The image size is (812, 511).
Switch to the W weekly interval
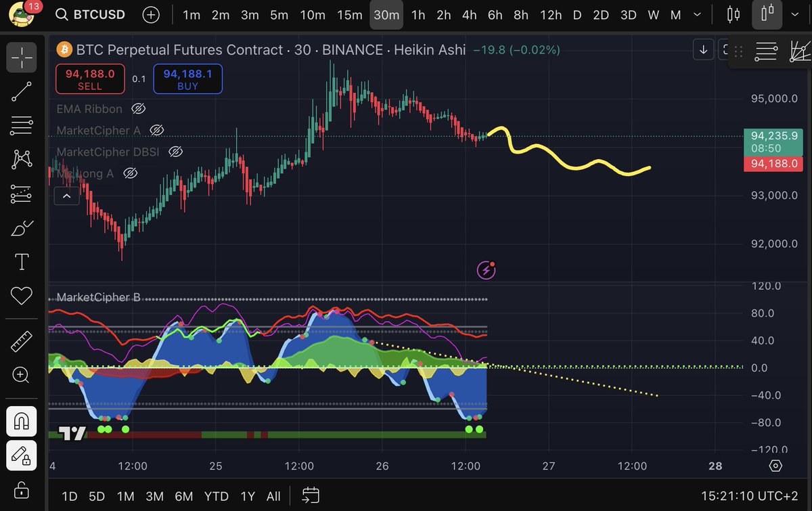tap(653, 15)
